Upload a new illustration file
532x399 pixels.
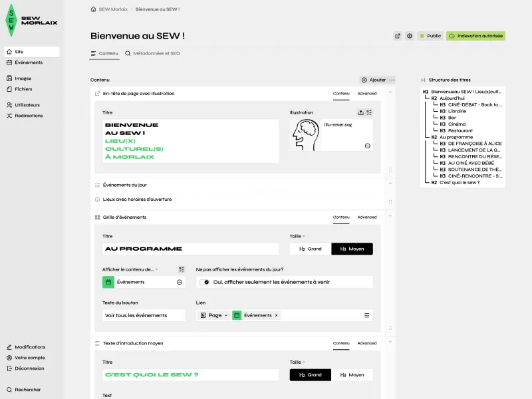(x=361, y=114)
